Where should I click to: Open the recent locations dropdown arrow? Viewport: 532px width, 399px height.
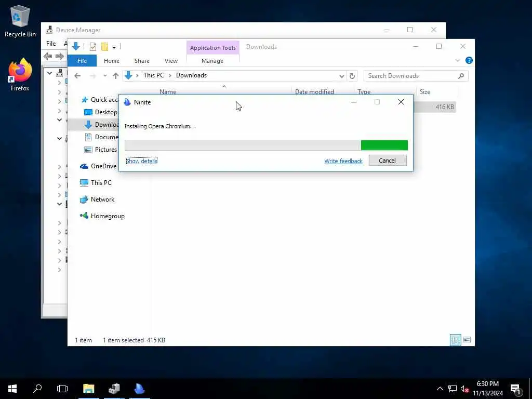pyautogui.click(x=105, y=76)
